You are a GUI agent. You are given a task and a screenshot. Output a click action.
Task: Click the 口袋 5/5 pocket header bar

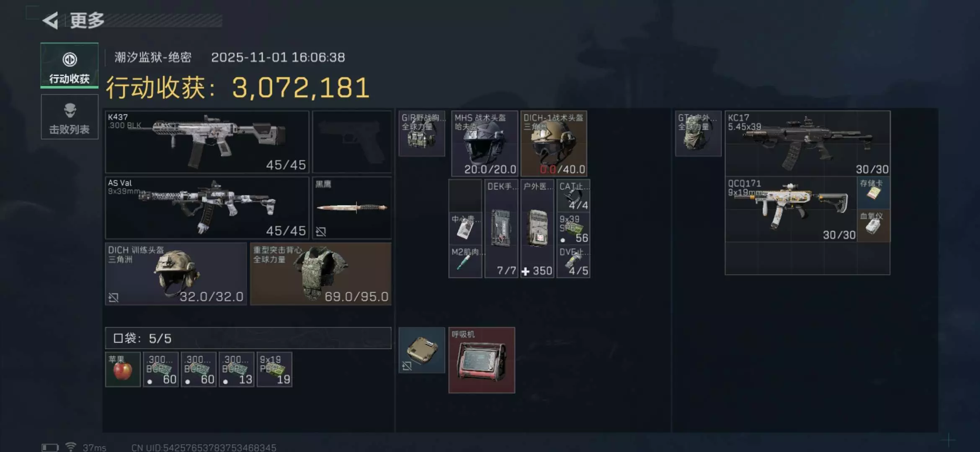pos(248,338)
